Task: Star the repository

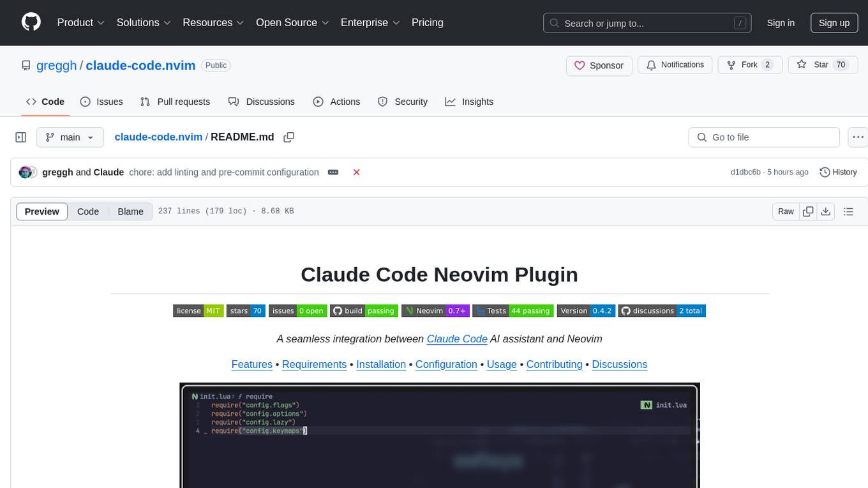Action: (x=823, y=65)
